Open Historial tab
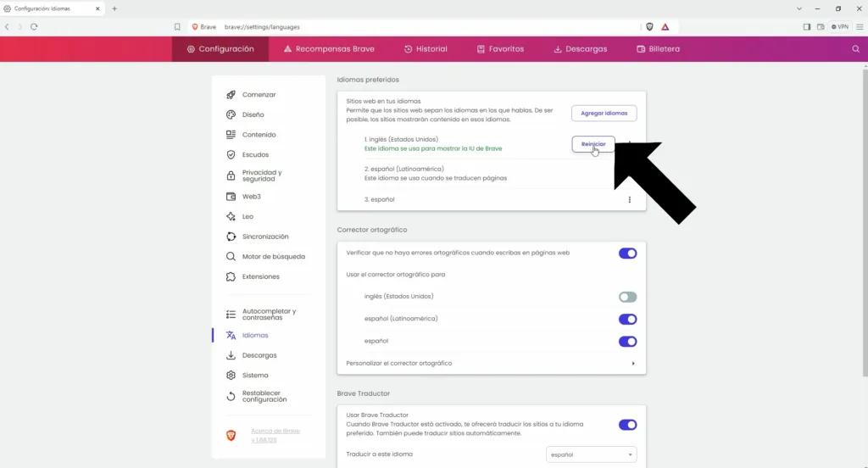The width and height of the screenshot is (868, 468). 426,48
